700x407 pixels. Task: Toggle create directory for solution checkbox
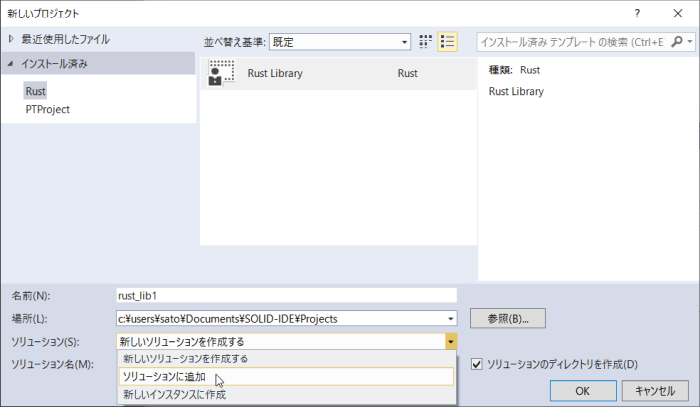point(477,364)
